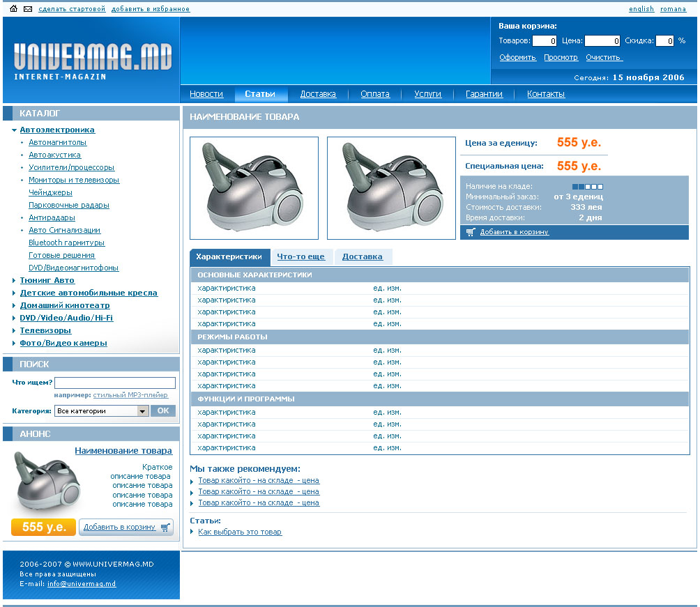Open the first vacuum cleaner product image
This screenshot has height=607, width=700.
(254, 188)
